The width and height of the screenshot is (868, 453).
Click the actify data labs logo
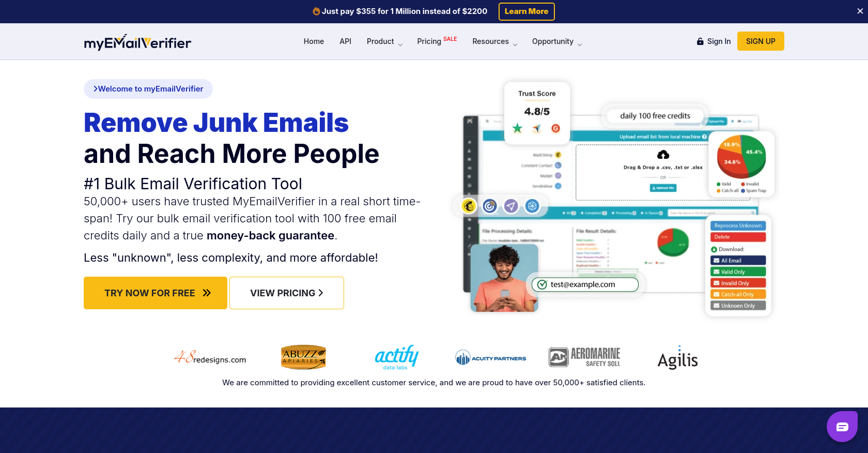tap(396, 357)
